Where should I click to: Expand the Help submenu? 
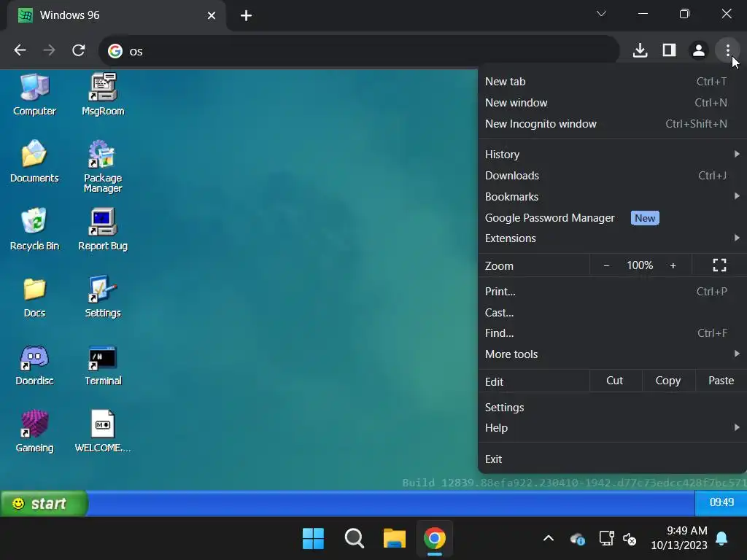[x=612, y=427]
